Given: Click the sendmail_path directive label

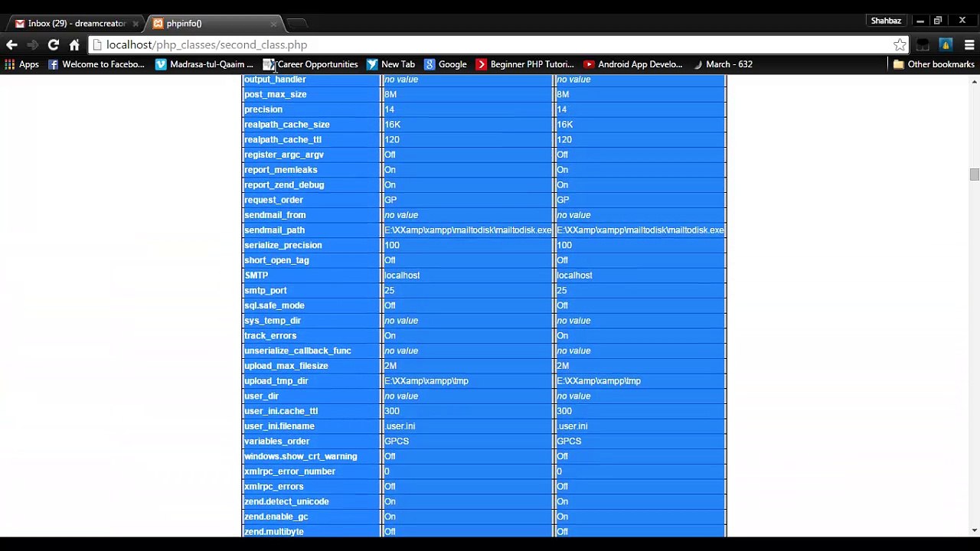Looking at the screenshot, I should [x=274, y=230].
